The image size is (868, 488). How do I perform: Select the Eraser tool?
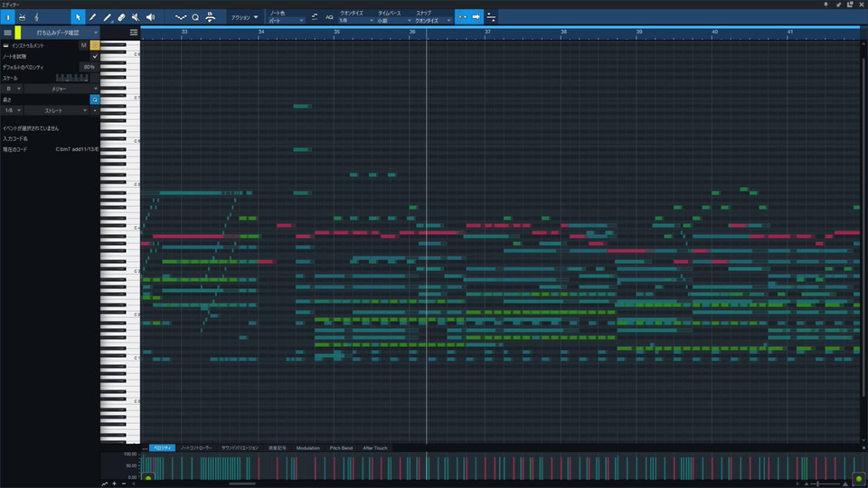tap(121, 17)
